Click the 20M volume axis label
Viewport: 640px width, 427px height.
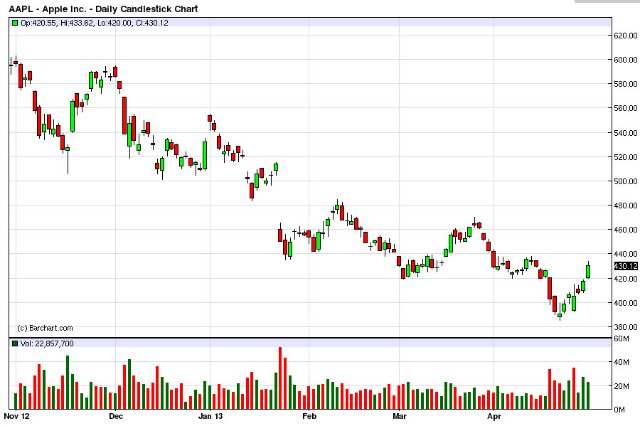[621, 386]
